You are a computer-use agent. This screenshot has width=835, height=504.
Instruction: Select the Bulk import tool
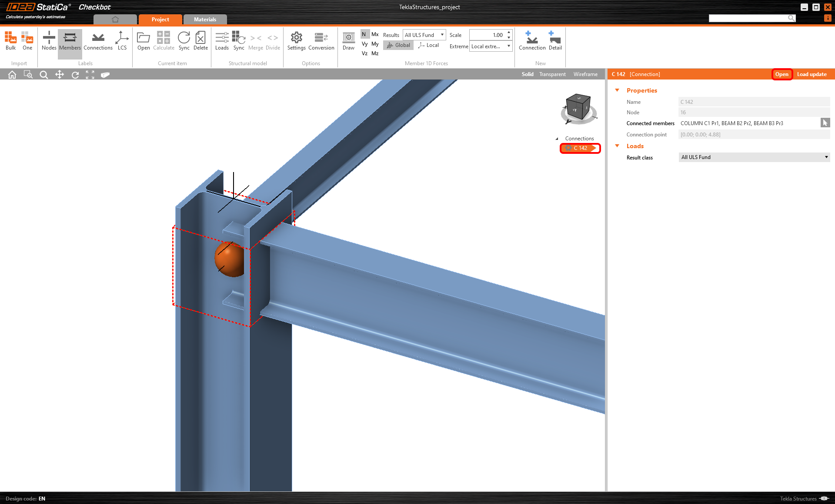pos(10,41)
